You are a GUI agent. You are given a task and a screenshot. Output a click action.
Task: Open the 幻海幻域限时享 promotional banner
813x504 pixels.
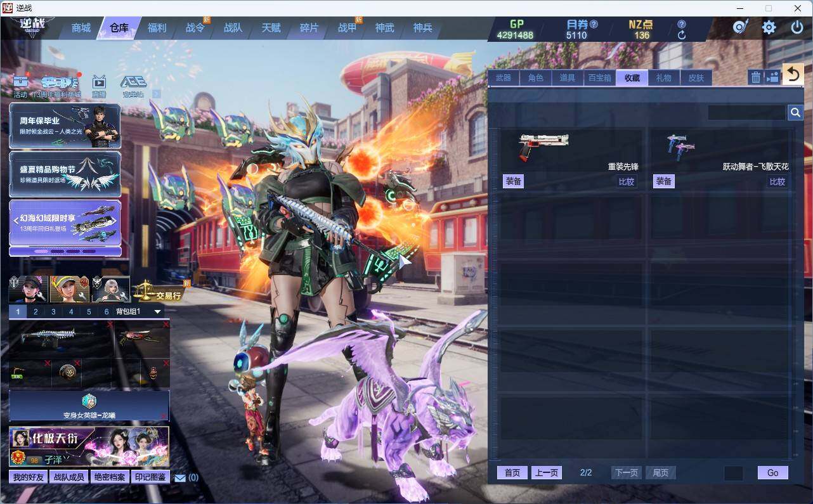pos(65,223)
